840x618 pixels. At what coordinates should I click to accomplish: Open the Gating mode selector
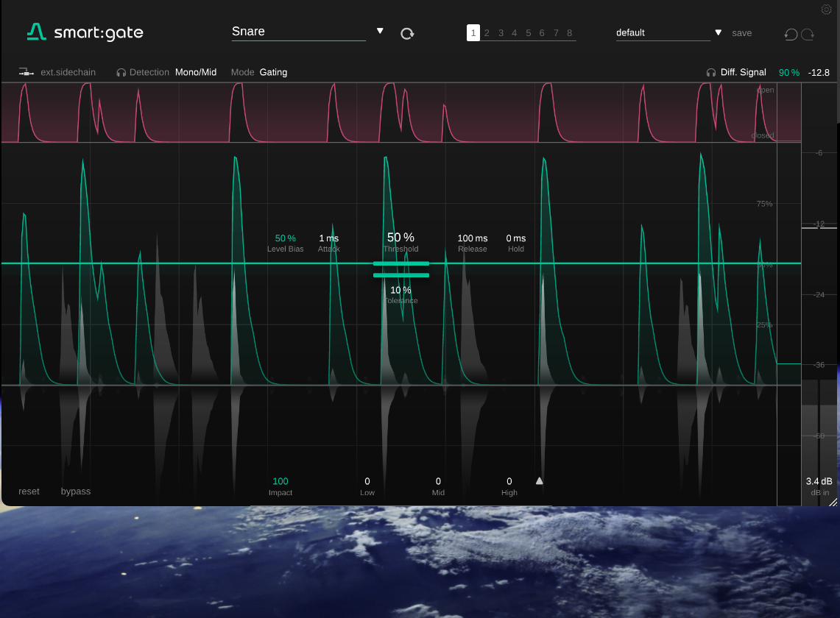(x=273, y=73)
